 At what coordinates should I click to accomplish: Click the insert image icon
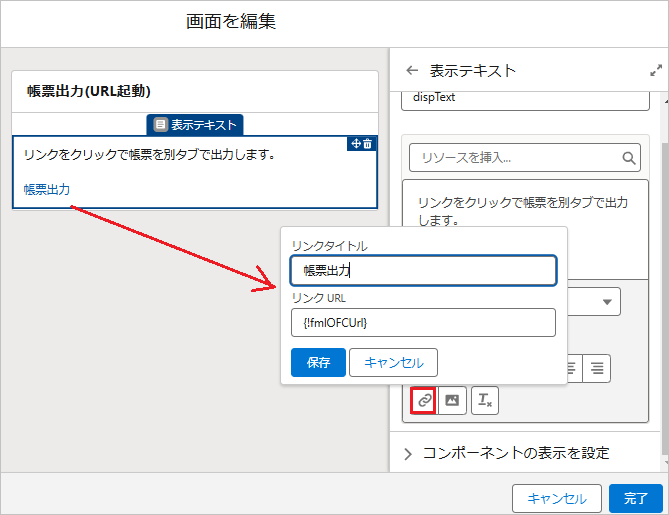click(x=452, y=400)
